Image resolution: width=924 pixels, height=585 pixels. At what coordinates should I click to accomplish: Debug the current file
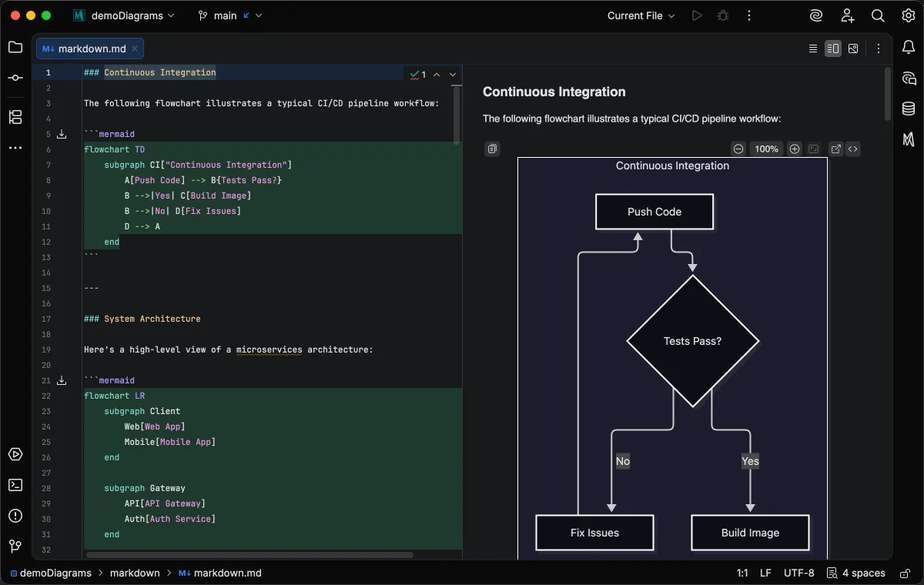722,15
